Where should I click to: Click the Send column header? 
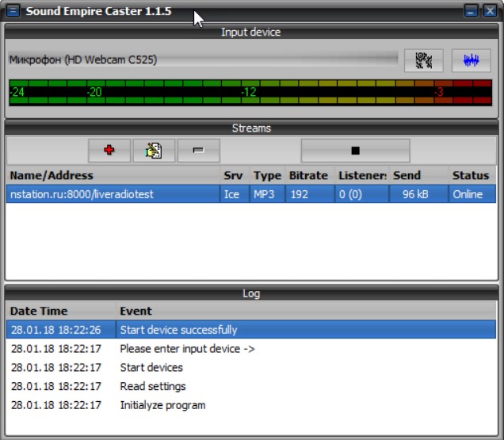418,175
